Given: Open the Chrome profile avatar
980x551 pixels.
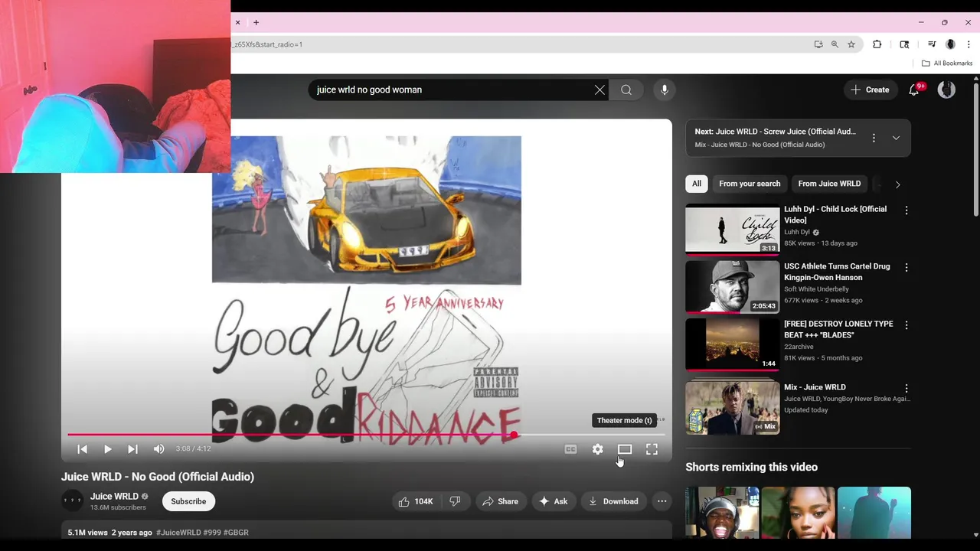Looking at the screenshot, I should tap(950, 44).
